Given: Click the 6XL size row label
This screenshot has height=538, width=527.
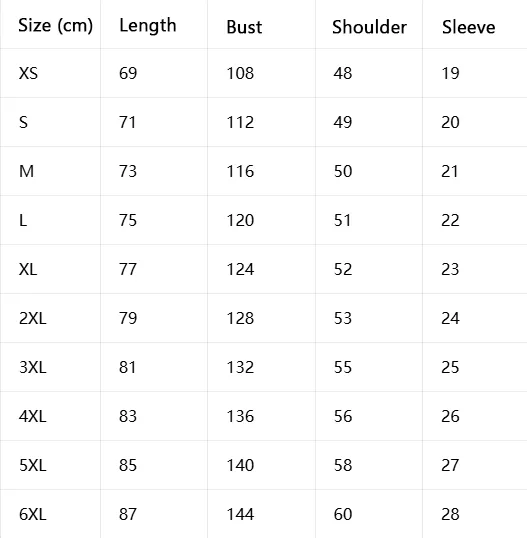Looking at the screenshot, I should click(33, 515).
